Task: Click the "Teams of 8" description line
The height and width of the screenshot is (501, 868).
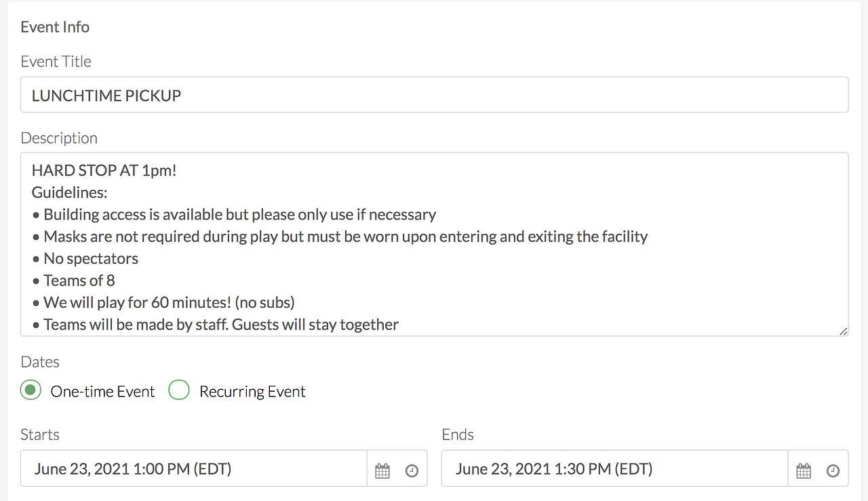Action: [79, 280]
